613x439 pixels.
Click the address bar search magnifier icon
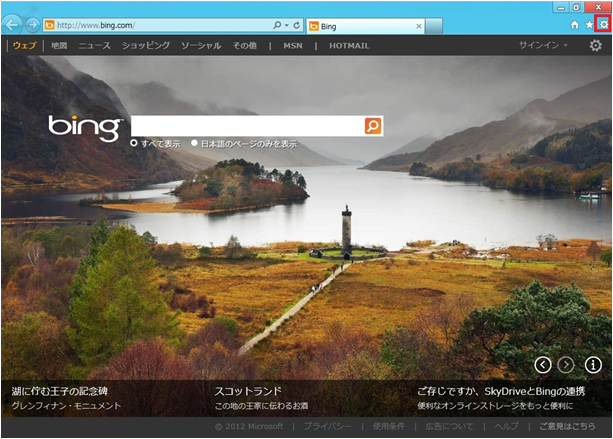(277, 25)
